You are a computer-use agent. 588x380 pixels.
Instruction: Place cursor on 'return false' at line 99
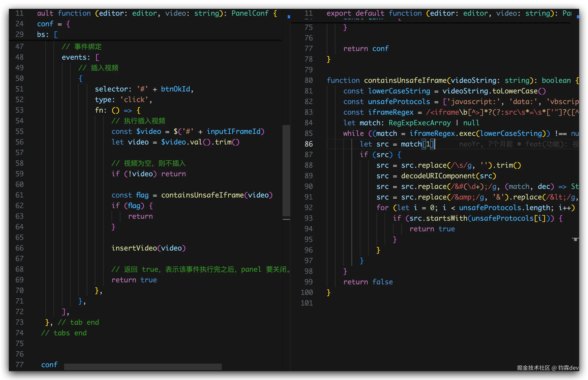368,282
